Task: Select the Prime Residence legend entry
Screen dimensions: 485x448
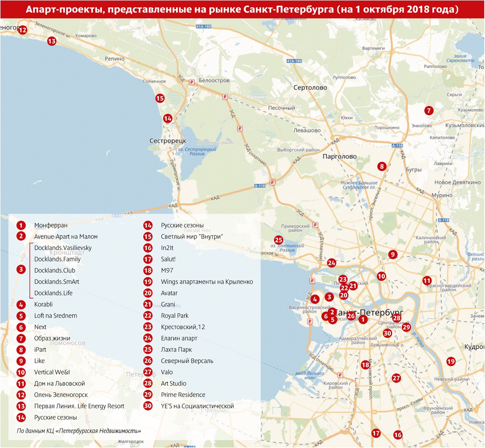Action: pos(183,395)
